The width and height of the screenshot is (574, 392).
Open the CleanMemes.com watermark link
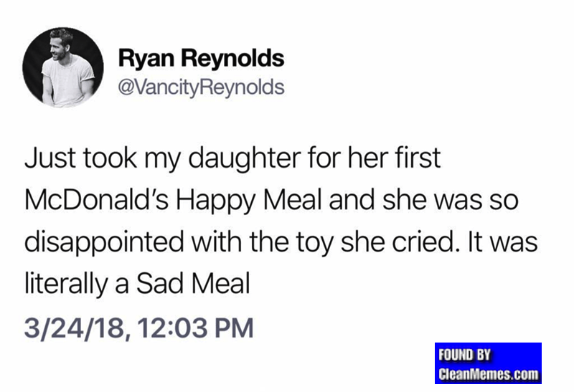(488, 373)
